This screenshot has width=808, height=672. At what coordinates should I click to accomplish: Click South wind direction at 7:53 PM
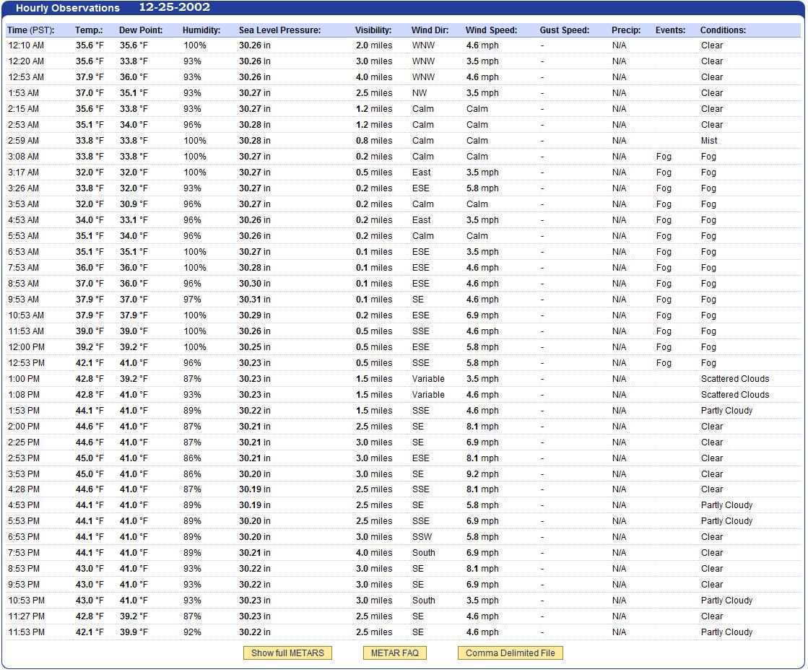click(x=424, y=552)
